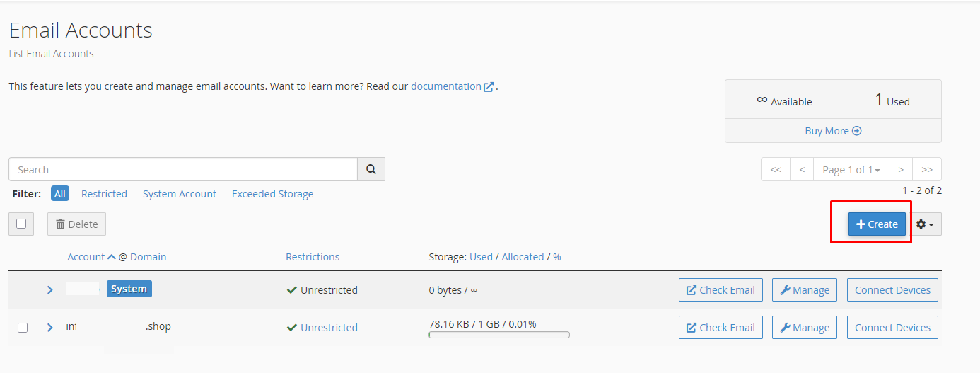Expand the System account row chevron
This screenshot has height=373, width=980.
[x=49, y=290]
